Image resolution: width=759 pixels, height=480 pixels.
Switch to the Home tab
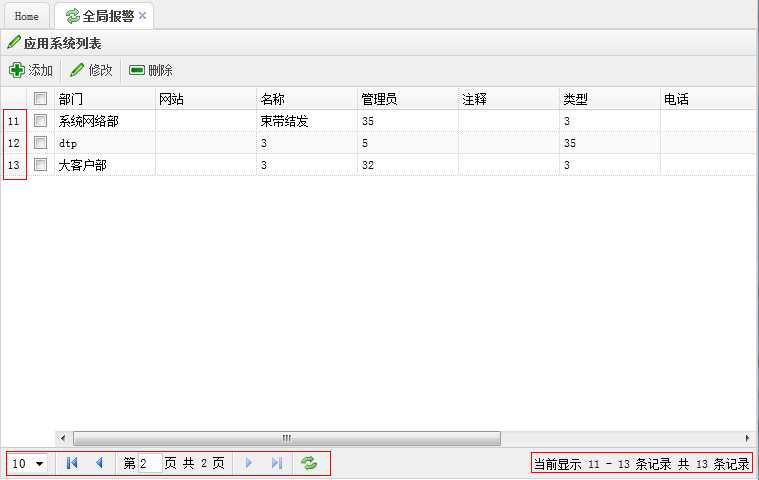[27, 16]
